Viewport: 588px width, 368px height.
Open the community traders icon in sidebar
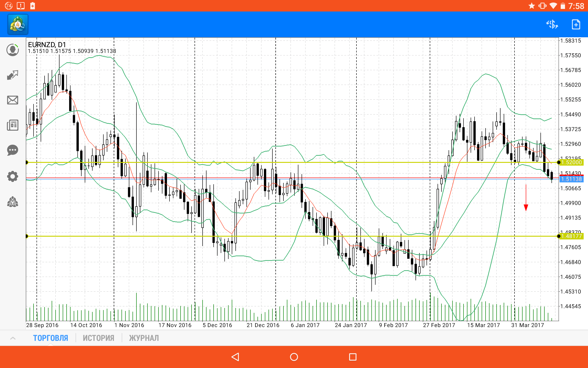[x=13, y=202]
